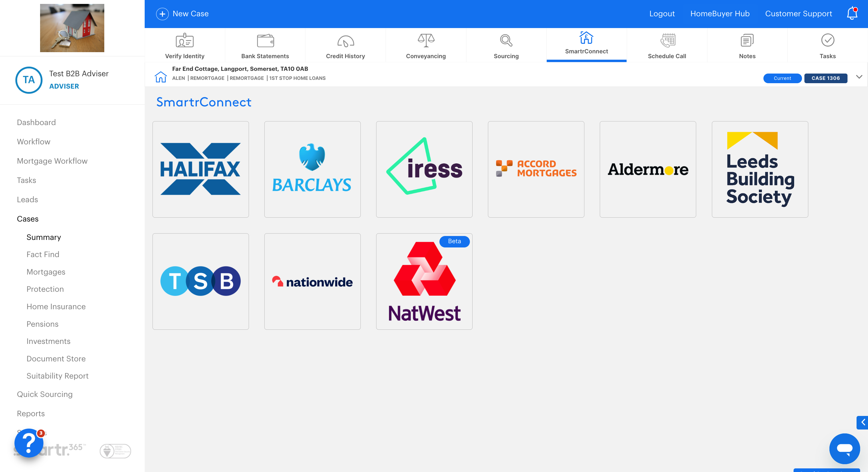Click the house photo logo image
The height and width of the screenshot is (472, 868).
[x=72, y=28]
